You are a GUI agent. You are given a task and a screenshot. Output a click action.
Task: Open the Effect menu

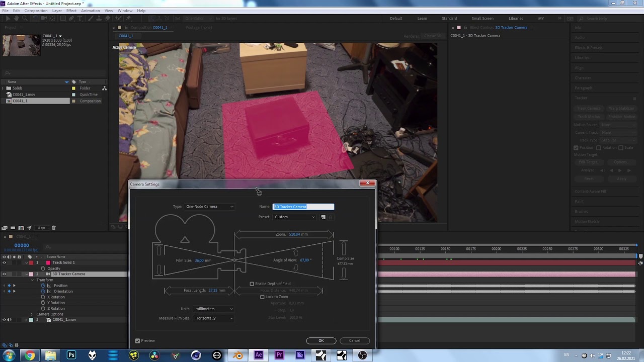[x=71, y=11]
